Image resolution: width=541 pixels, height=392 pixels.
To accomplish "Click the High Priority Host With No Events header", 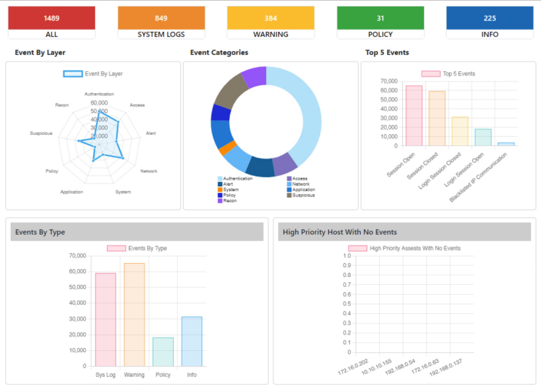I will tap(404, 232).
